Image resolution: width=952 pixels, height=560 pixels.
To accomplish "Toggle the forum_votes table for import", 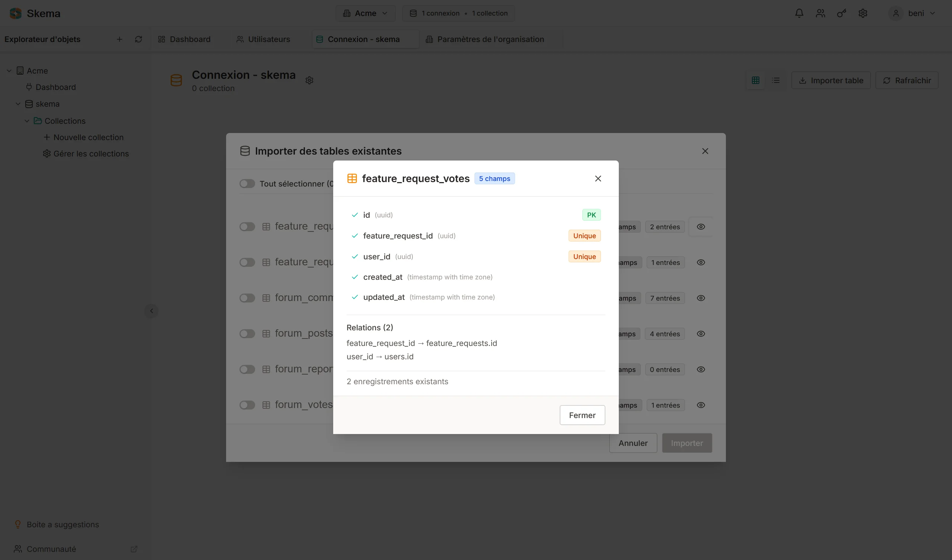I will 247,405.
